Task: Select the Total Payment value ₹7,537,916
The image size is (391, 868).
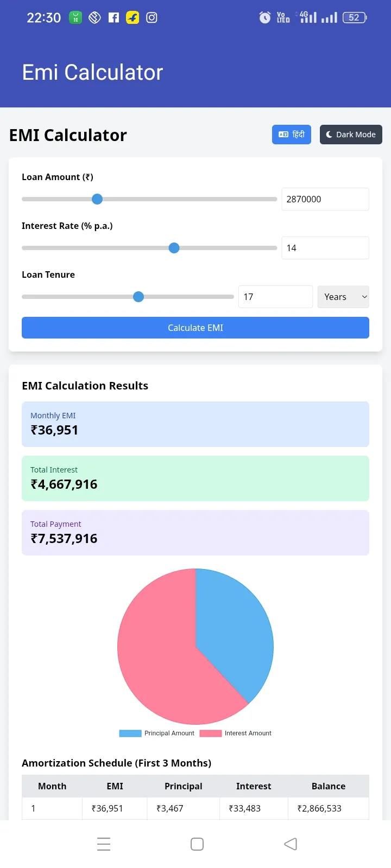Action: click(64, 539)
